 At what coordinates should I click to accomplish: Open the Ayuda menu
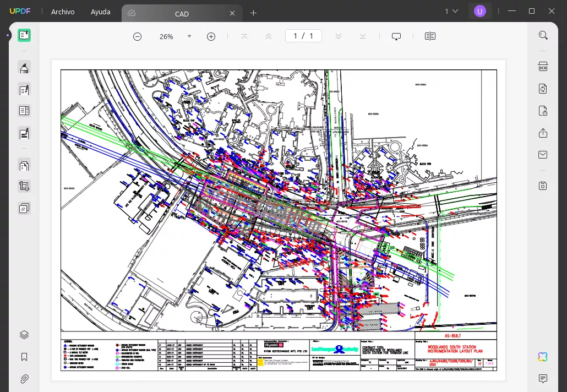tap(101, 12)
